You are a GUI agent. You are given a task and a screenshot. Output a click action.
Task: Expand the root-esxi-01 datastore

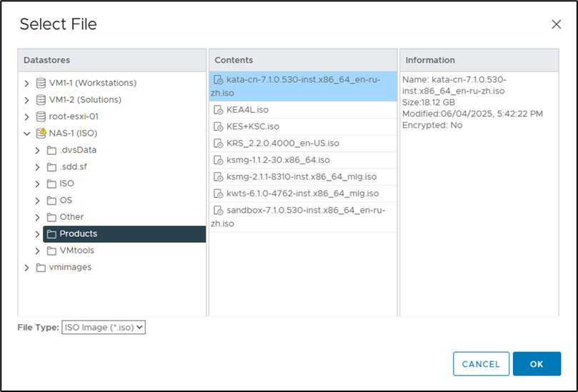click(26, 117)
